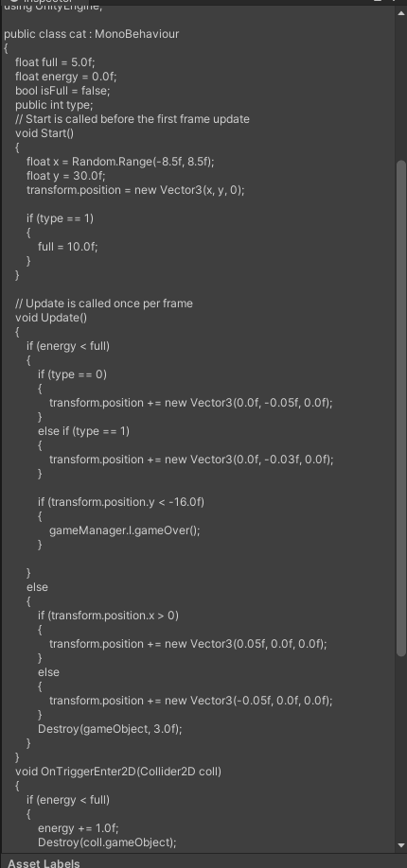Viewport: 407px width, 868px height.
Task: Click the scrollbar track below the thumb
Action: coord(401,747)
